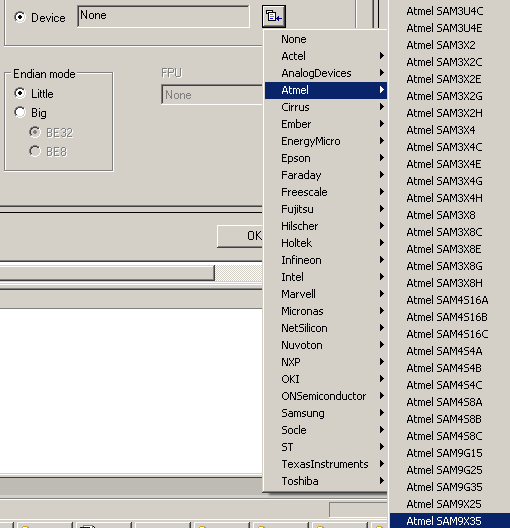Select device Atmel SAM9G25
The width and height of the screenshot is (510, 528).
(x=450, y=470)
